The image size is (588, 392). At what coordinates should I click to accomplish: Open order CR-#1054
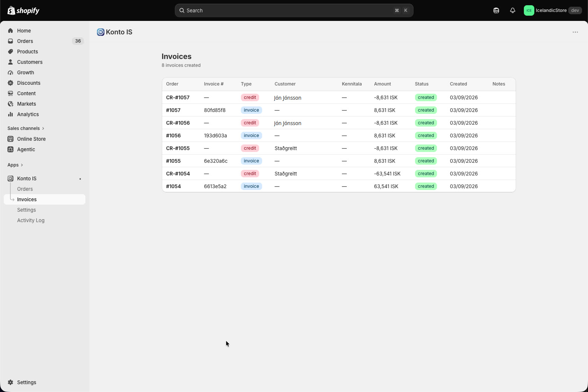tap(178, 174)
